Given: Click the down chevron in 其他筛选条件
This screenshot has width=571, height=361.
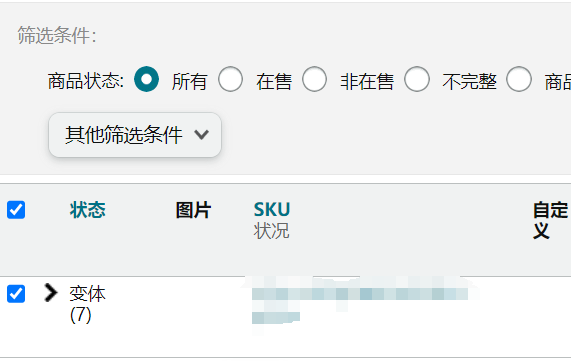Looking at the screenshot, I should (201, 135).
